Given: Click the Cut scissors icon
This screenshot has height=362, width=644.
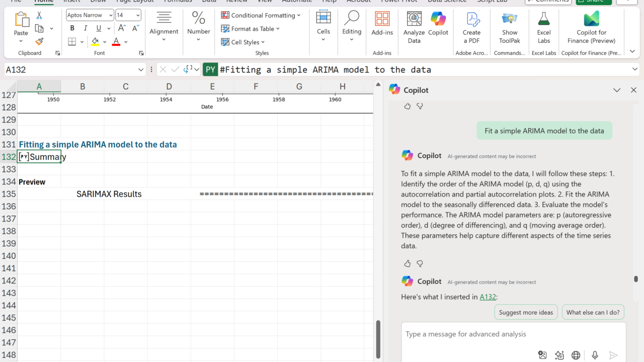Looking at the screenshot, I should coord(39,16).
